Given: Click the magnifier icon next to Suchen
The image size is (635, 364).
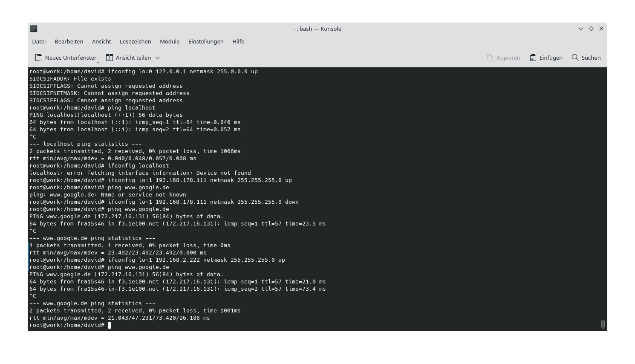Looking at the screenshot, I should coord(574,58).
